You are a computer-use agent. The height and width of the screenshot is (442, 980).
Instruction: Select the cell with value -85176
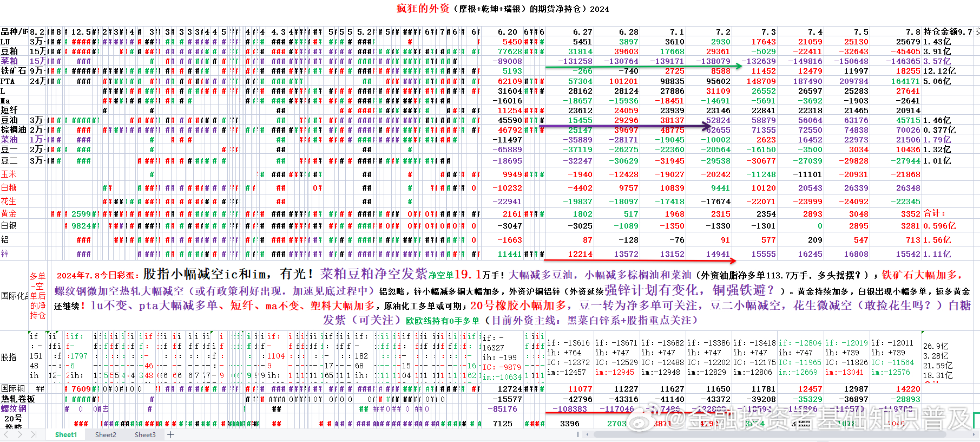pyautogui.click(x=503, y=409)
